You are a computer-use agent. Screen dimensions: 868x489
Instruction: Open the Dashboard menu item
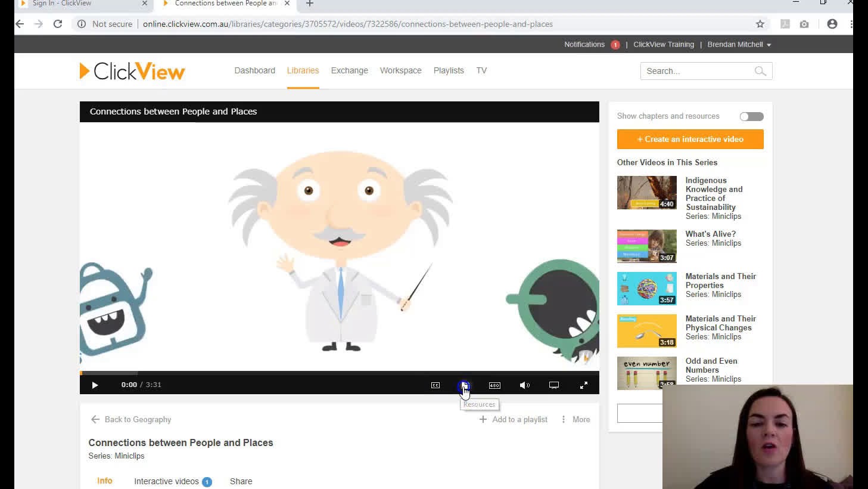254,70
